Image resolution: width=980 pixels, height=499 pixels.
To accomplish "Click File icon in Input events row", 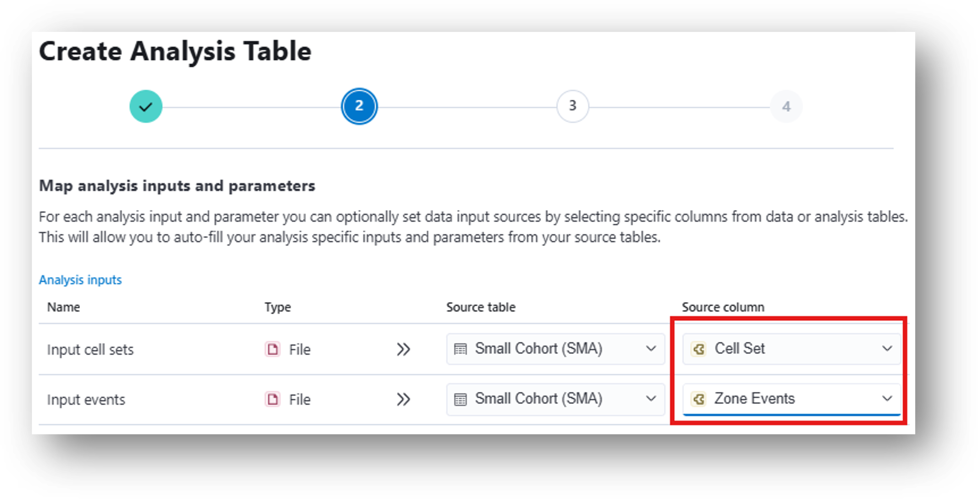I will (x=273, y=400).
